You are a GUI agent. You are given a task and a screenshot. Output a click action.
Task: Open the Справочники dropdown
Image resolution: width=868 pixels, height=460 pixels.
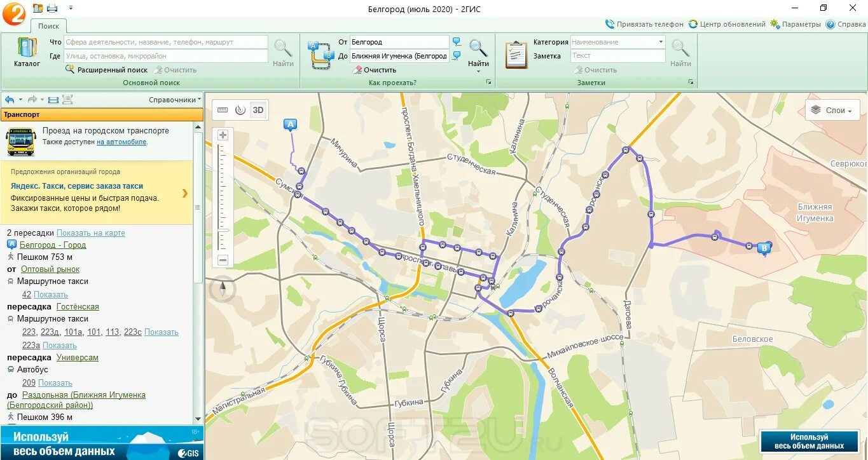pyautogui.click(x=175, y=100)
